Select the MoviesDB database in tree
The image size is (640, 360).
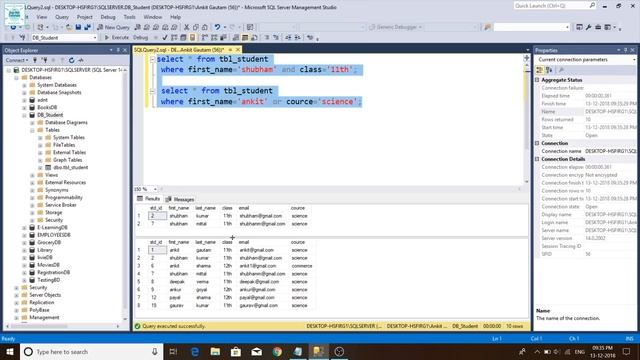(x=49, y=265)
